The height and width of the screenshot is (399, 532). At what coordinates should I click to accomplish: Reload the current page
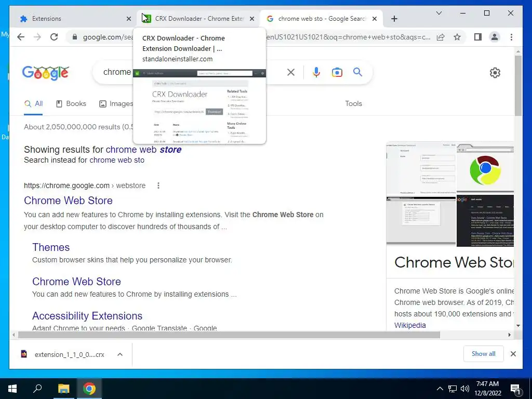tap(54, 37)
